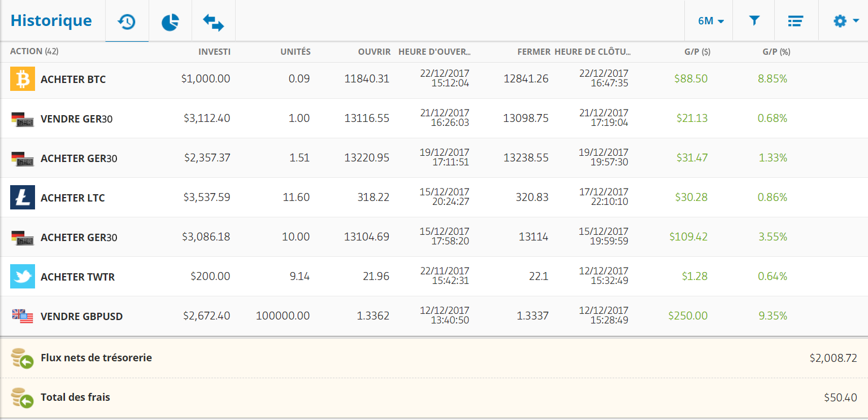Click the Twitter logo icon
Viewport: 868px width, 420px height.
[23, 277]
